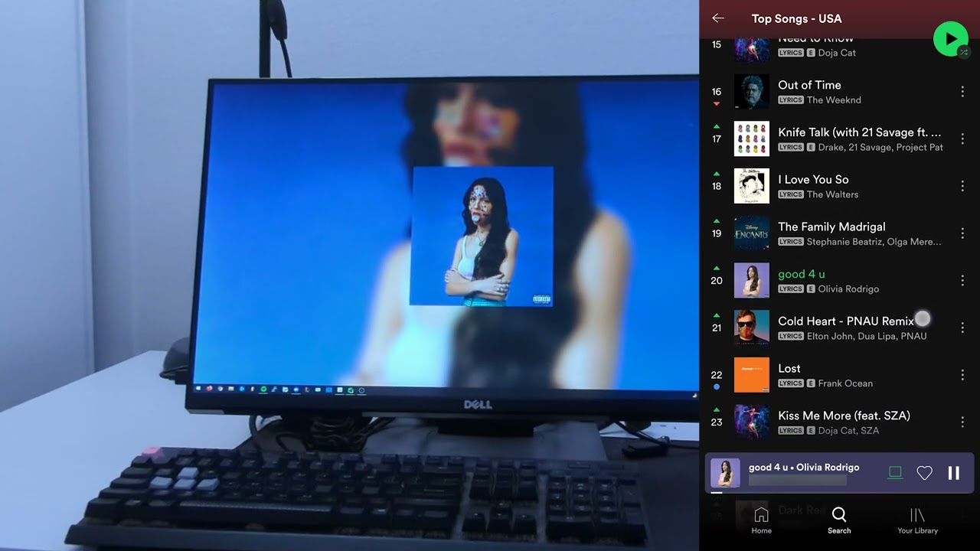Click the LYRICS badge under I Love You So
Viewport: 980px width, 551px height.
point(791,194)
